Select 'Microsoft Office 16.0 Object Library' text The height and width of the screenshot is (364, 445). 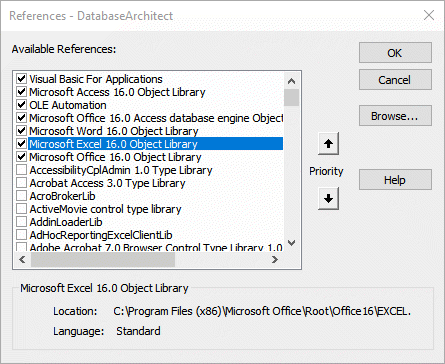click(x=115, y=157)
